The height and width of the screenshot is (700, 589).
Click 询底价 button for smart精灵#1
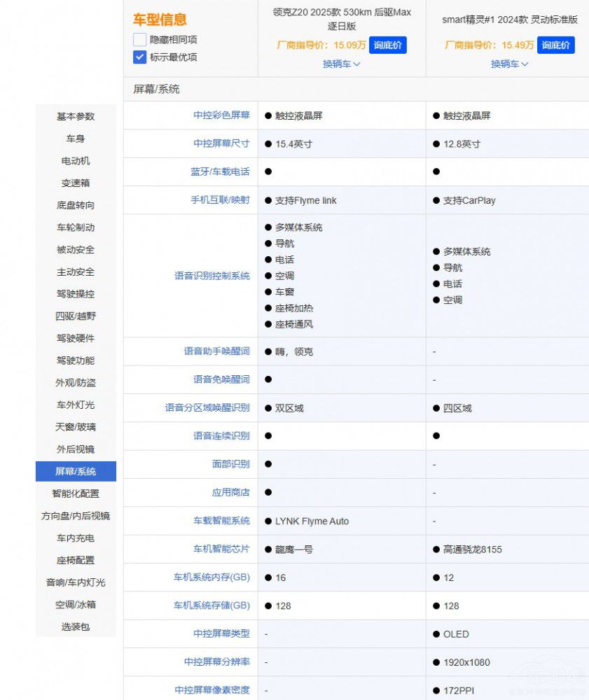pyautogui.click(x=555, y=45)
